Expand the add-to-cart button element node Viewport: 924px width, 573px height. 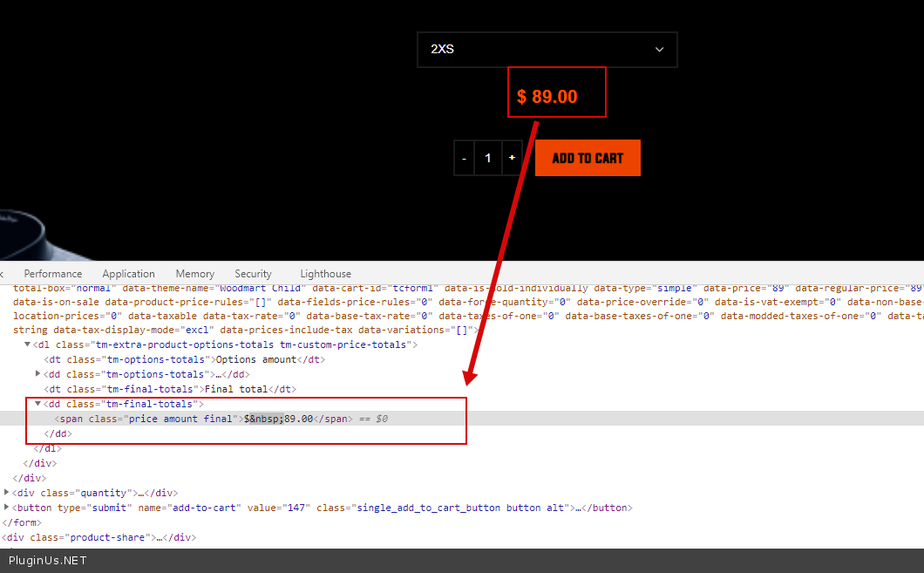point(7,508)
